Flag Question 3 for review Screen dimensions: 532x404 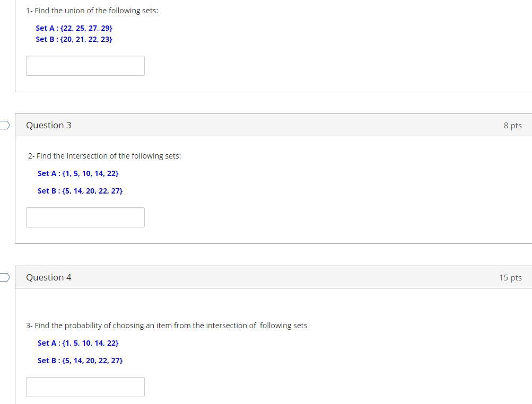[x=5, y=125]
